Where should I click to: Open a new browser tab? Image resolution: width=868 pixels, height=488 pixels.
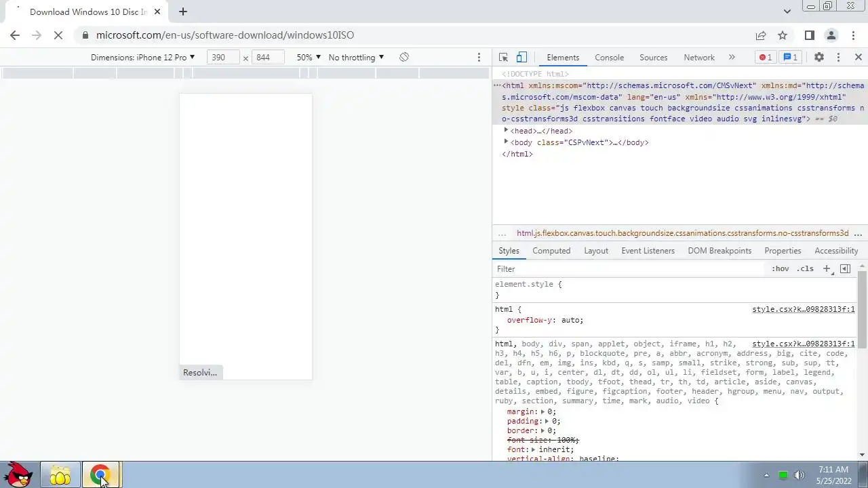(x=183, y=12)
